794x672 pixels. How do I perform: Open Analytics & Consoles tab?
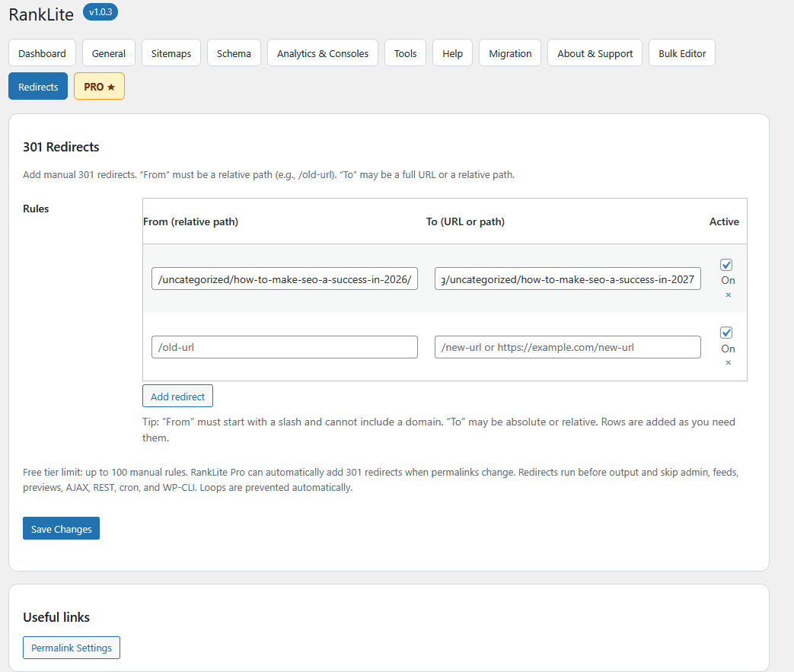tap(323, 53)
